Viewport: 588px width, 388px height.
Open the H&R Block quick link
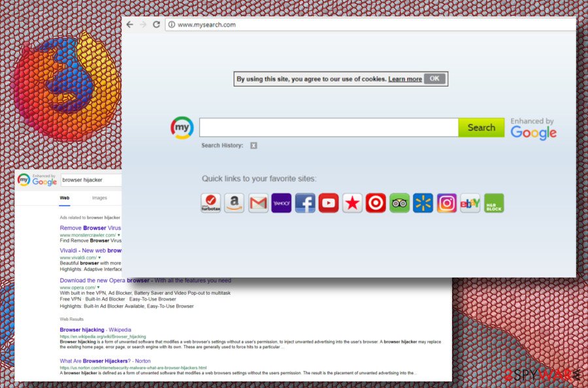[494, 203]
